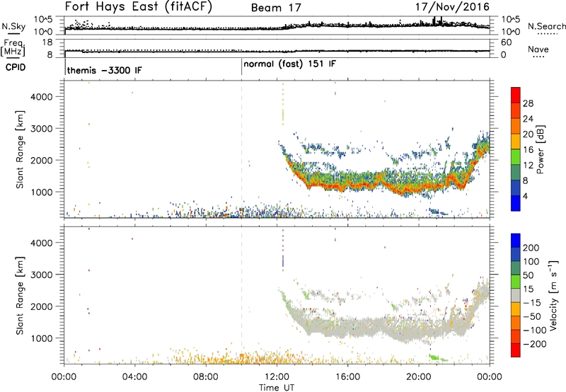The width and height of the screenshot is (566, 392).
Task: Click the 'Fort Hays East (fitACF)' title
Action: pyautogui.click(x=139, y=6)
